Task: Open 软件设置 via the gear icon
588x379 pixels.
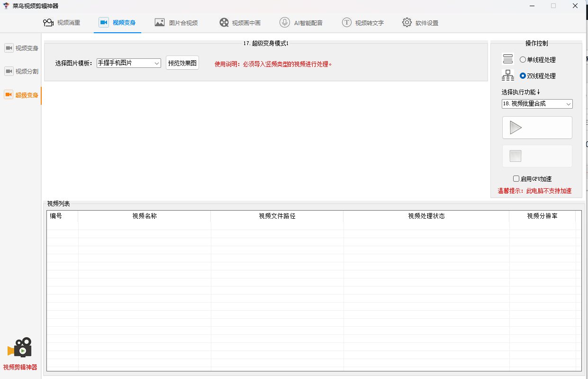Action: (x=407, y=23)
